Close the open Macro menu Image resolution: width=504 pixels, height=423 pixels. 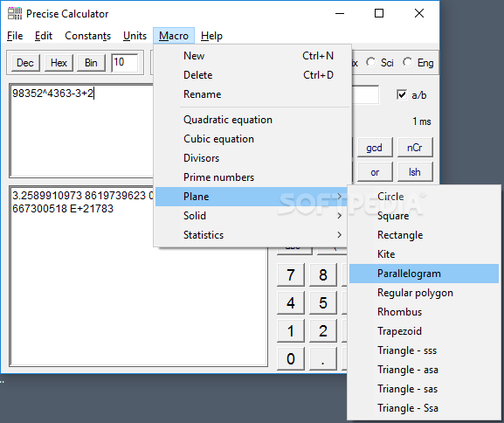[x=174, y=36]
